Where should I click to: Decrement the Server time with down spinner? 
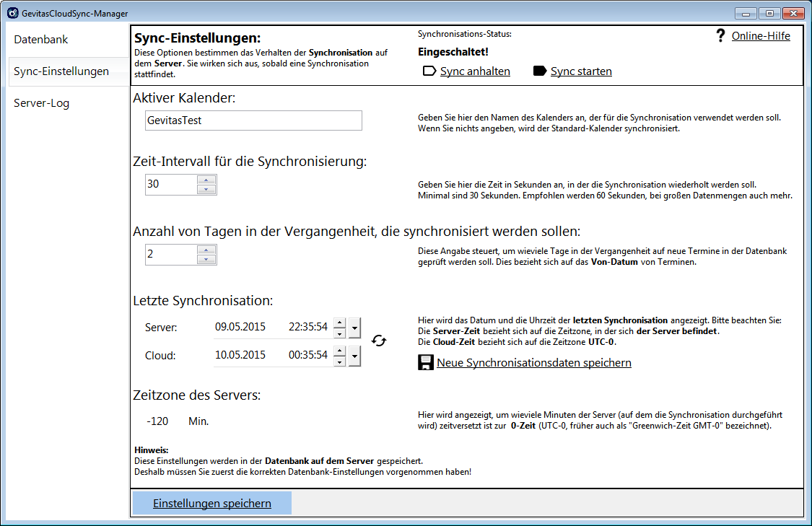[x=339, y=333]
